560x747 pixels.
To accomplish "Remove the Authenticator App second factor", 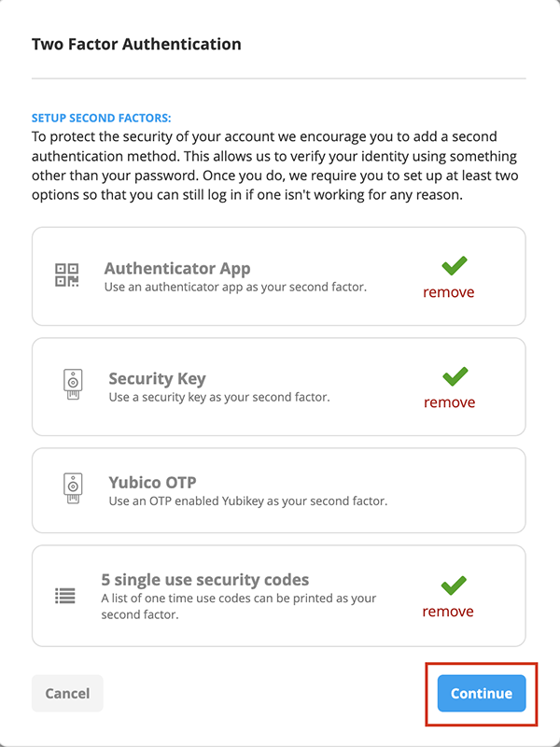I will click(x=448, y=292).
